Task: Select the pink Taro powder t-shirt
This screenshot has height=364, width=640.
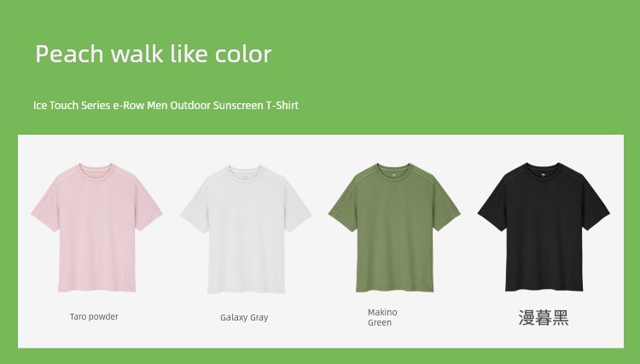Action: 96,228
